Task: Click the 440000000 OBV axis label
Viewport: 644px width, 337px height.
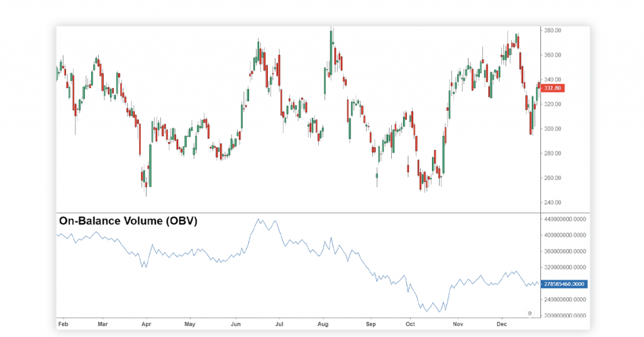Action: [564, 219]
